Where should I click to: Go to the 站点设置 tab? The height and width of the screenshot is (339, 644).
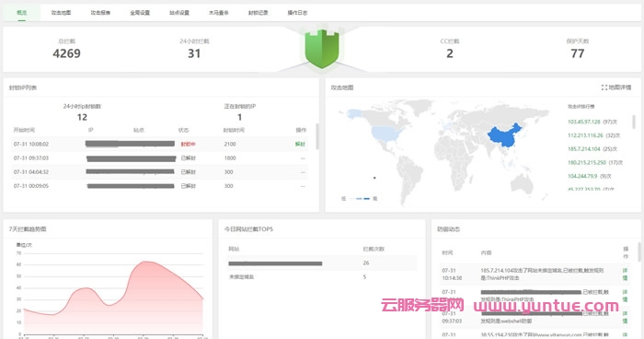179,13
